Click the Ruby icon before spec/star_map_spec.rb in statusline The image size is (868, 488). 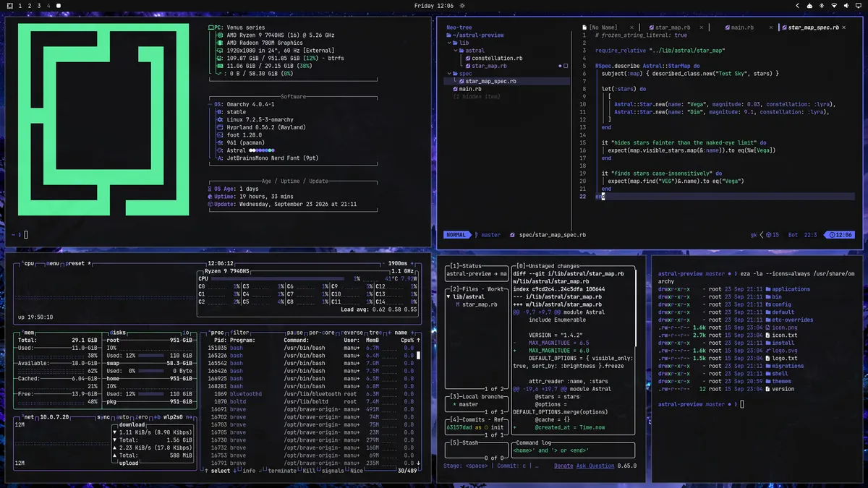coord(512,235)
